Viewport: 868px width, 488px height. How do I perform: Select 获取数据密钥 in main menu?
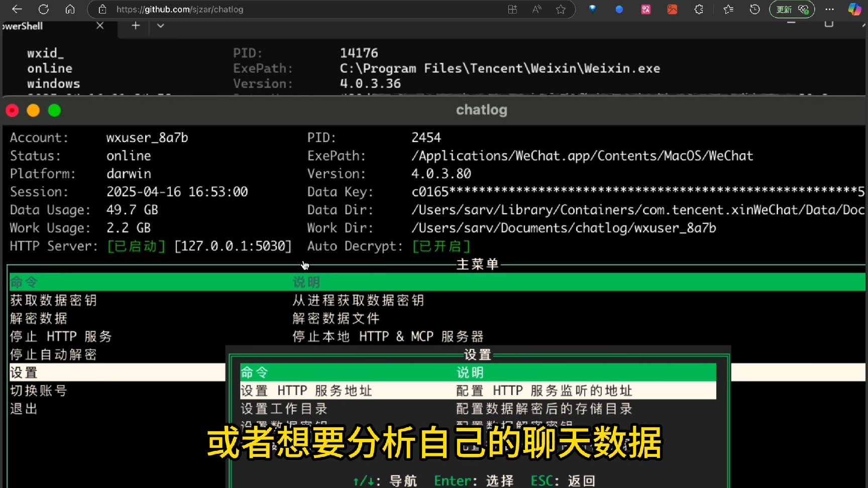pos(53,300)
